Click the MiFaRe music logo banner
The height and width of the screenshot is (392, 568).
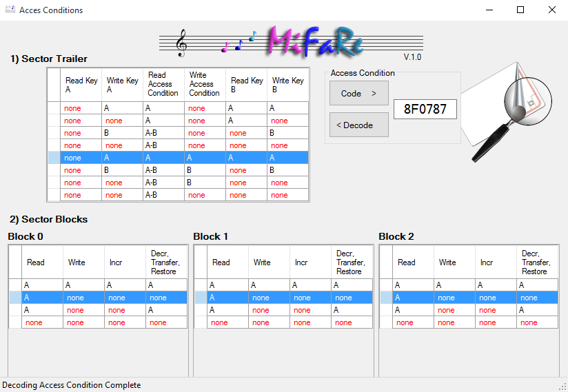(x=291, y=41)
